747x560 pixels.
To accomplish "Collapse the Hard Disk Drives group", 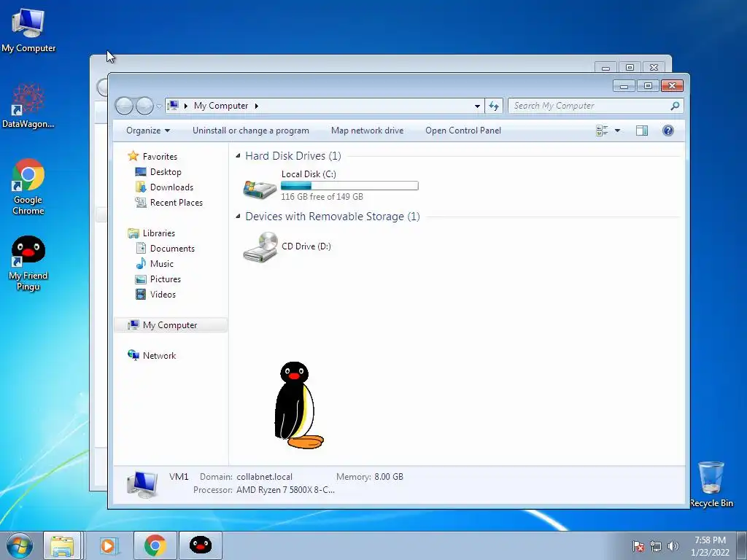I will [238, 156].
